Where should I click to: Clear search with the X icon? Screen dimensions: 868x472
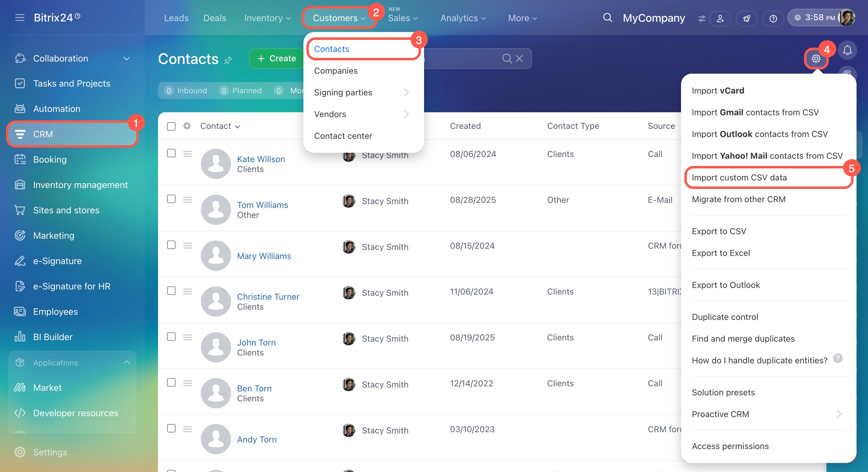point(519,59)
